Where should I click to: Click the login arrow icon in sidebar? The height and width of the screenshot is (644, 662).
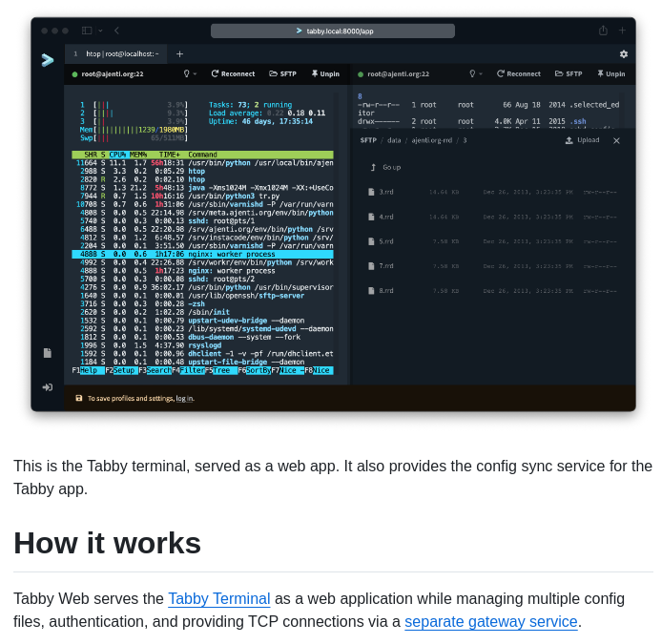[x=48, y=387]
